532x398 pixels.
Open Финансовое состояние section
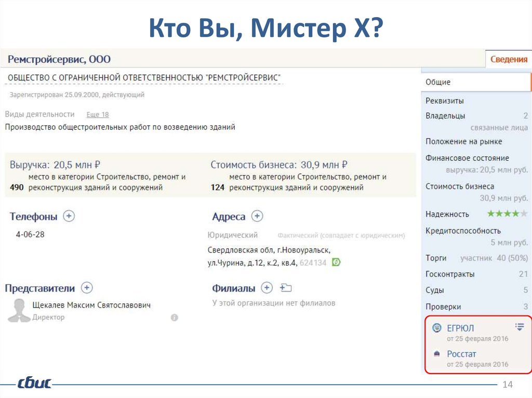tap(467, 158)
